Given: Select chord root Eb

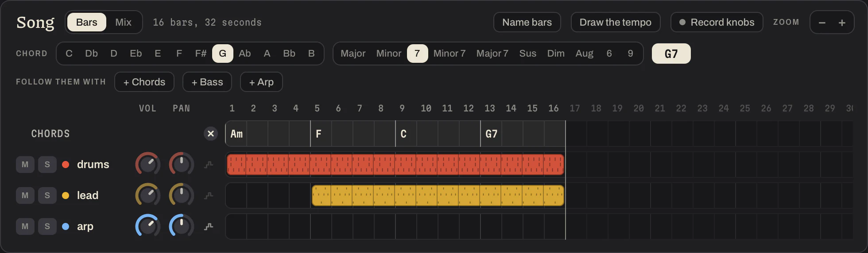Looking at the screenshot, I should [136, 54].
